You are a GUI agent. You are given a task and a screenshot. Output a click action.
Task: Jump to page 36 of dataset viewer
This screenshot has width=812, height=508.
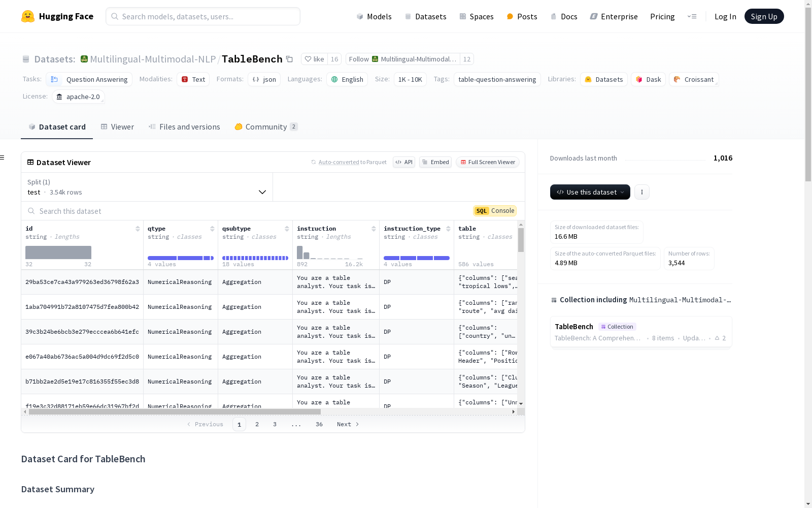point(319,424)
